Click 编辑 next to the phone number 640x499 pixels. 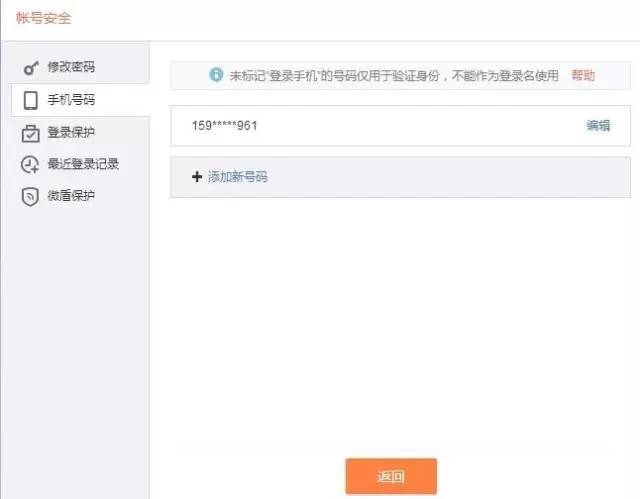pyautogui.click(x=598, y=126)
